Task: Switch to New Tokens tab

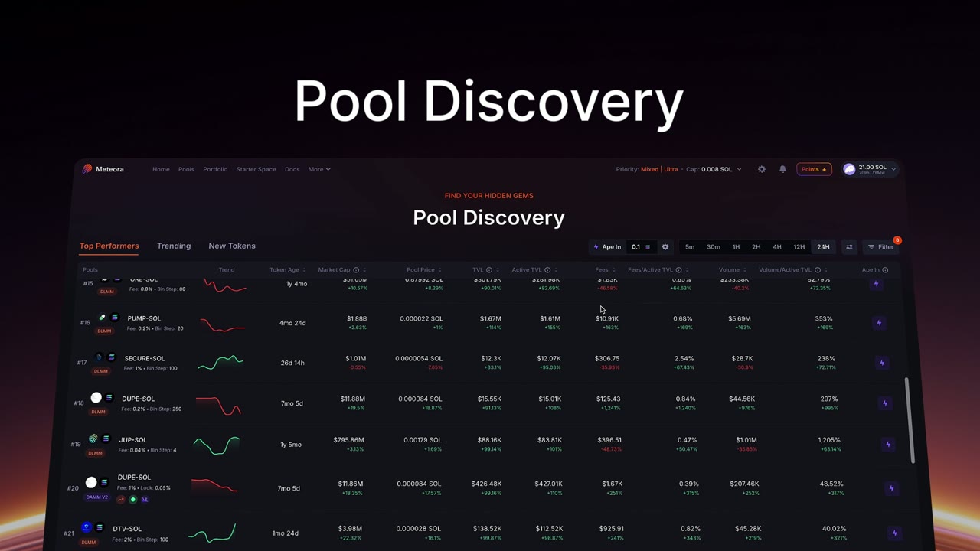Action: click(x=232, y=246)
